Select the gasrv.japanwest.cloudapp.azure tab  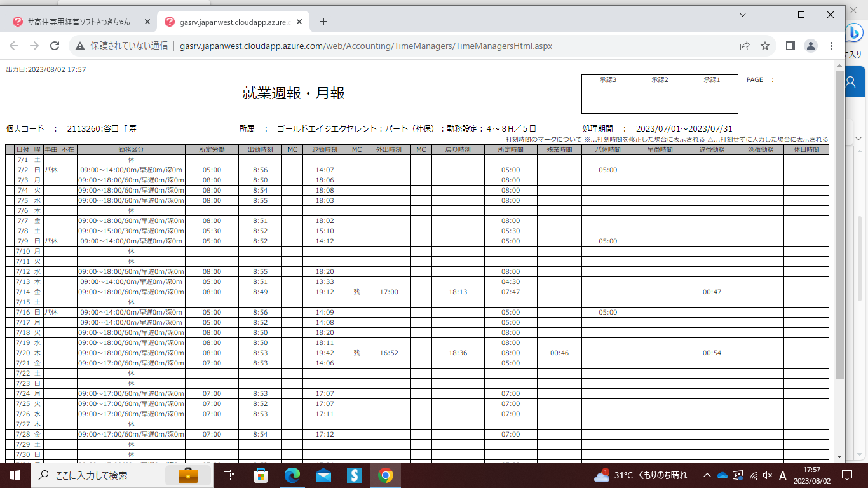coord(233,22)
